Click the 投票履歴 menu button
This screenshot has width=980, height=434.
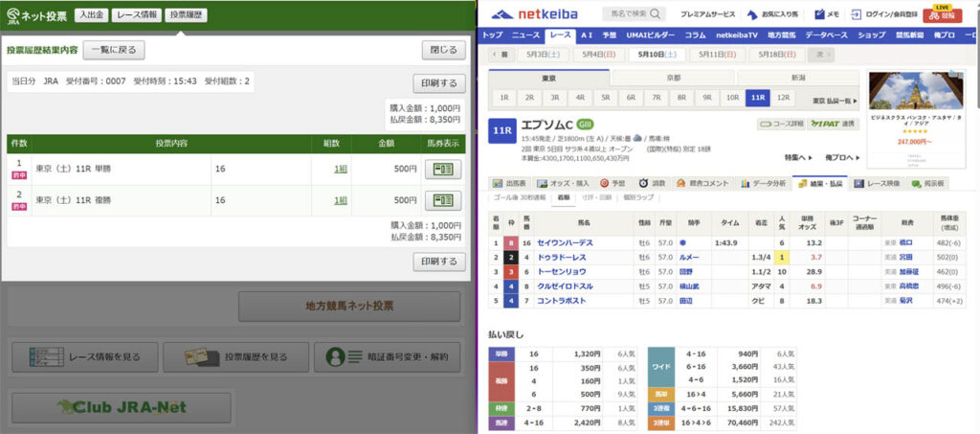click(x=186, y=15)
